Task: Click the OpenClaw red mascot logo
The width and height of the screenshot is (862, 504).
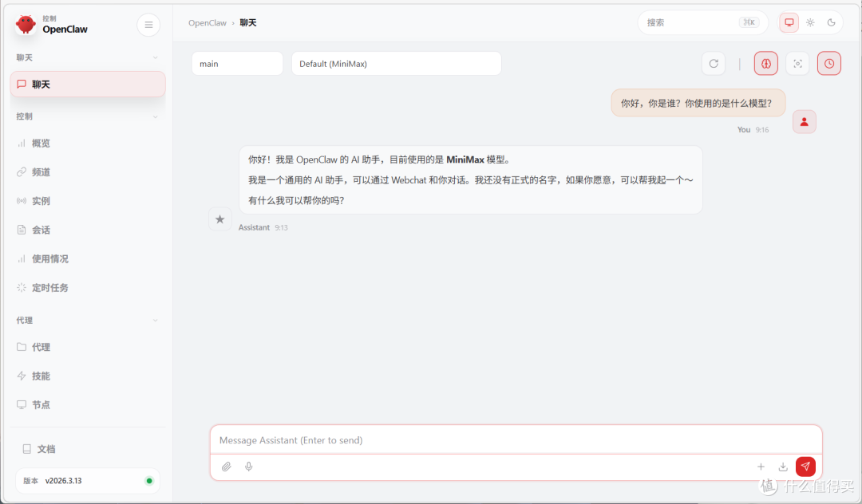Action: (x=26, y=24)
